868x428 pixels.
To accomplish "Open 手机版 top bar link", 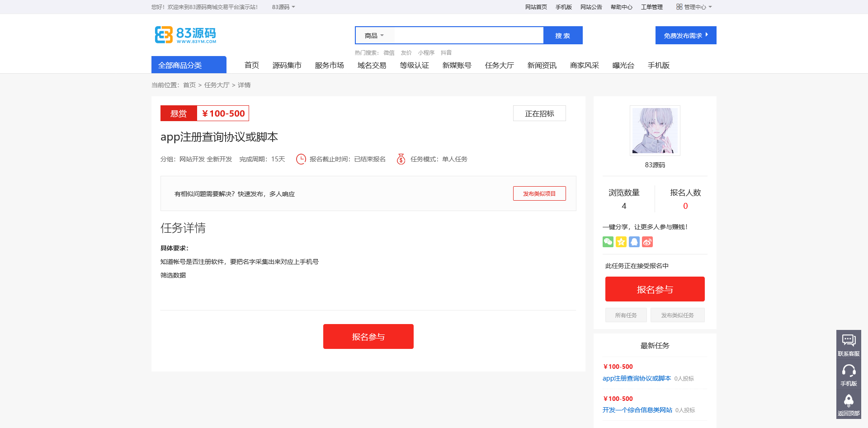I will tap(564, 7).
